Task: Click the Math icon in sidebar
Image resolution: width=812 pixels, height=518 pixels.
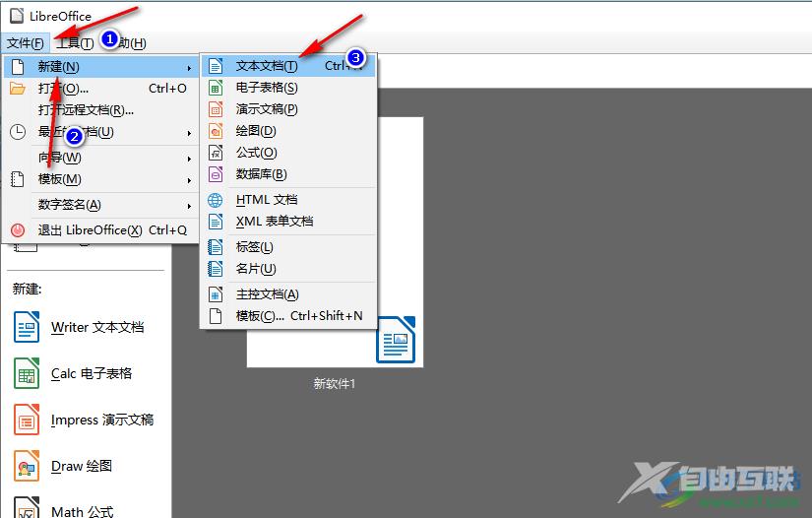Action: pos(27,507)
